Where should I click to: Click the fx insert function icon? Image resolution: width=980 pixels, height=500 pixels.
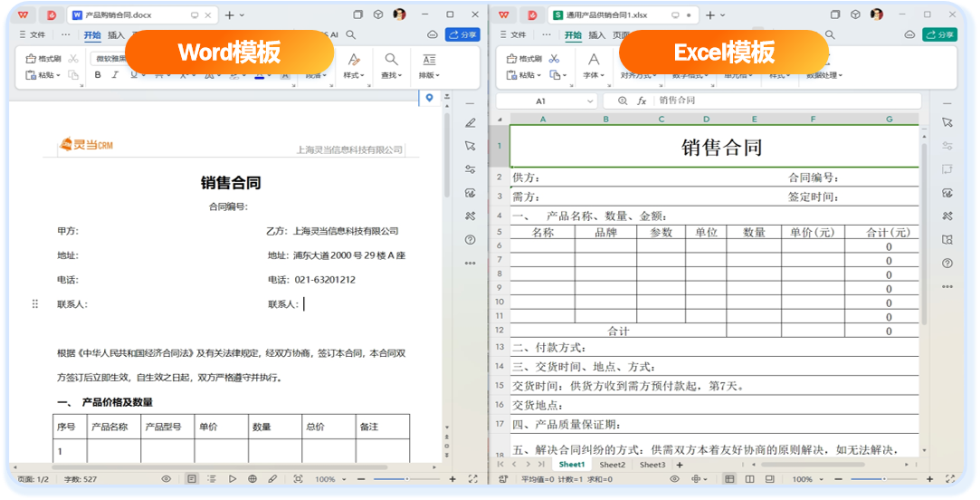[x=642, y=101]
